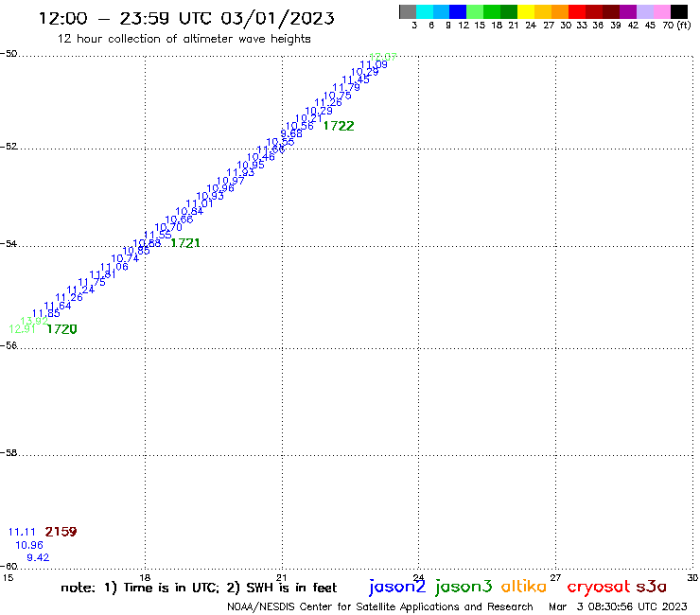Click the 10.74 wave height value
The image size is (700, 615).
pos(125,258)
